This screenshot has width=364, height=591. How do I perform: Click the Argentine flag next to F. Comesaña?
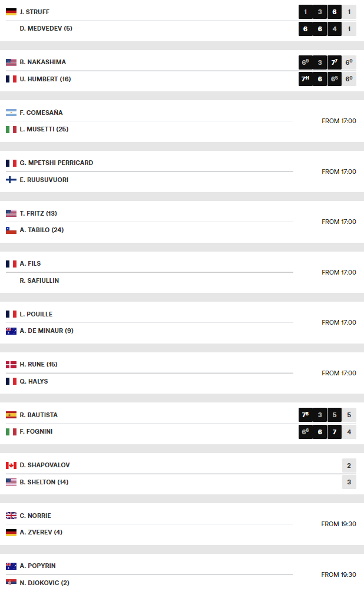pyautogui.click(x=11, y=113)
